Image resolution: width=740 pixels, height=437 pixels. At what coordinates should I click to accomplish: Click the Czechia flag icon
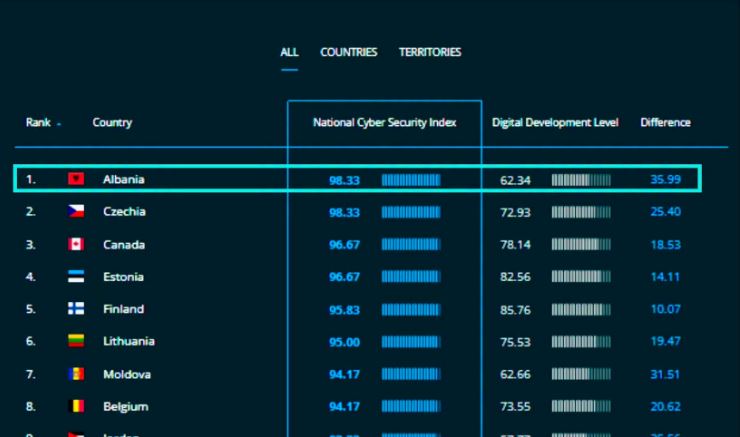click(76, 211)
